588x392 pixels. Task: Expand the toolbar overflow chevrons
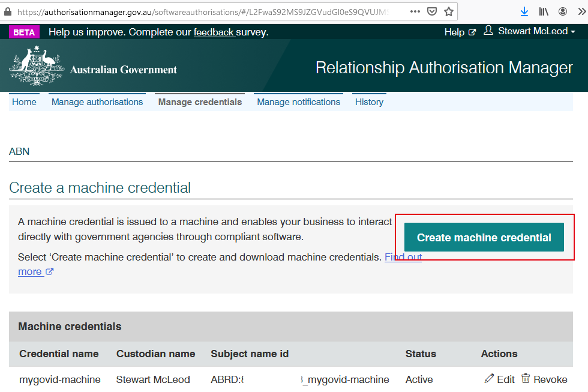[581, 11]
